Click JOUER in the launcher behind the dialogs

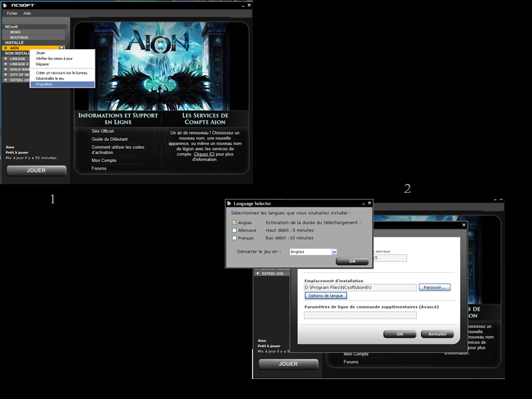pos(289,364)
